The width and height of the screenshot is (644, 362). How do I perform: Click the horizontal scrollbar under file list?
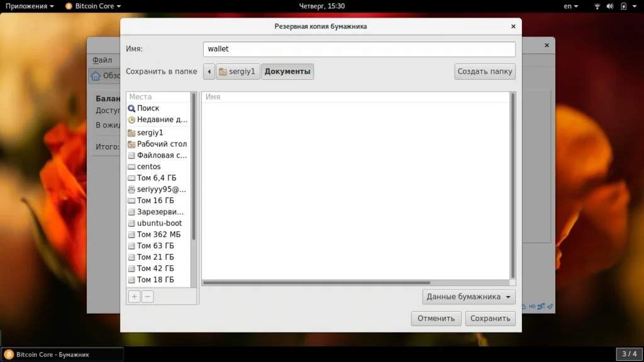pos(317,283)
